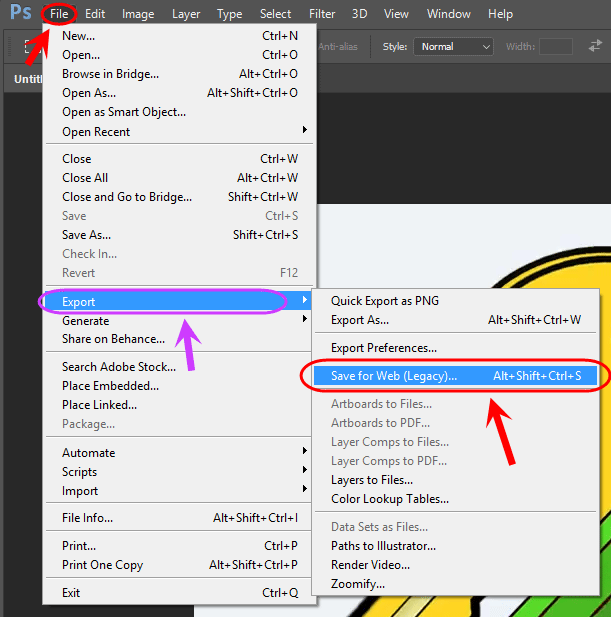Expand the Scripts submenu
The height and width of the screenshot is (617, 611).
180,472
